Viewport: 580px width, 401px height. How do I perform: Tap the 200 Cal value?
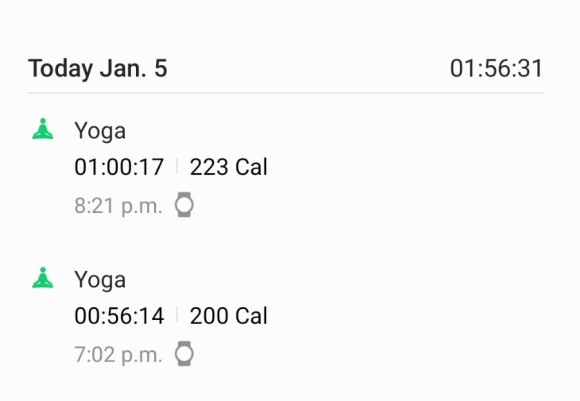tap(229, 316)
